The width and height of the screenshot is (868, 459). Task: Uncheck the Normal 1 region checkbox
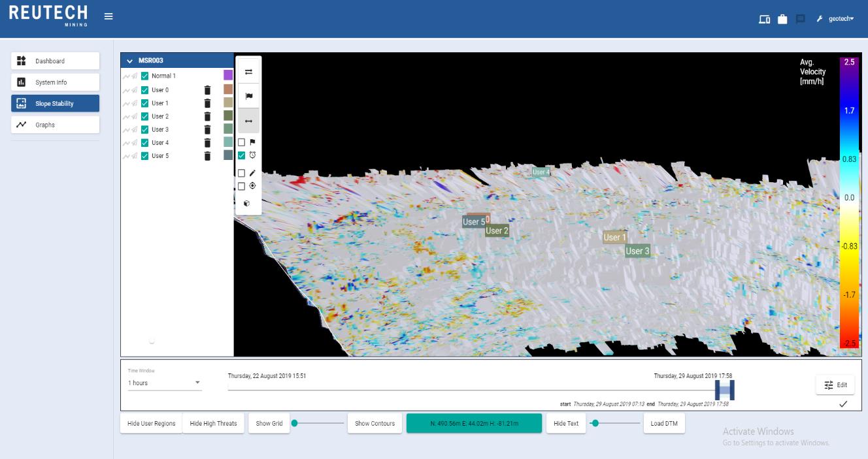point(145,76)
